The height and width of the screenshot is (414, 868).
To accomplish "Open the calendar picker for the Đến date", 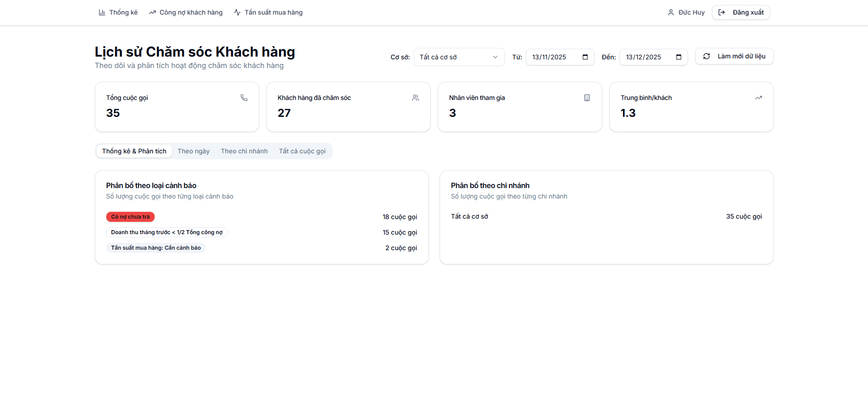I will (679, 57).
